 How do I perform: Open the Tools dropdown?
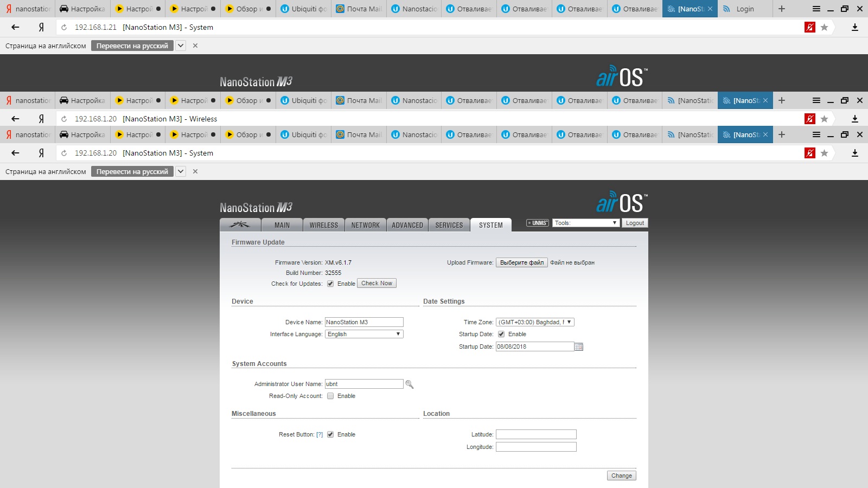(586, 223)
